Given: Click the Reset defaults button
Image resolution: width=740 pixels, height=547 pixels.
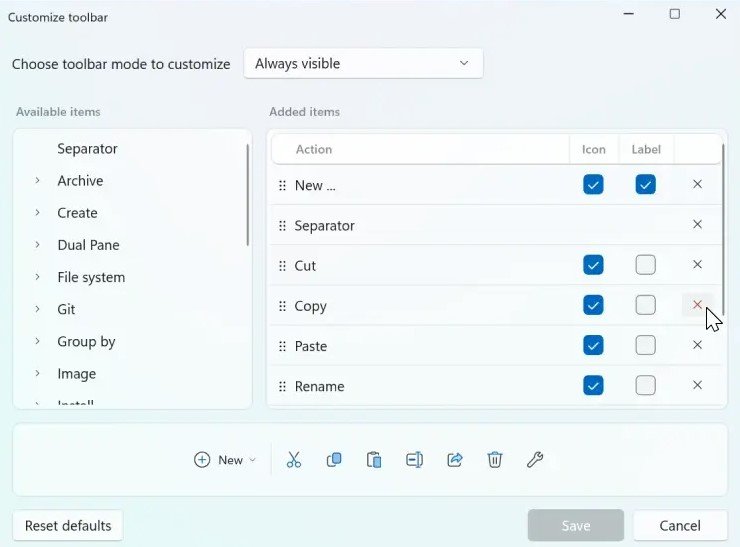Looking at the screenshot, I should click(x=68, y=526).
